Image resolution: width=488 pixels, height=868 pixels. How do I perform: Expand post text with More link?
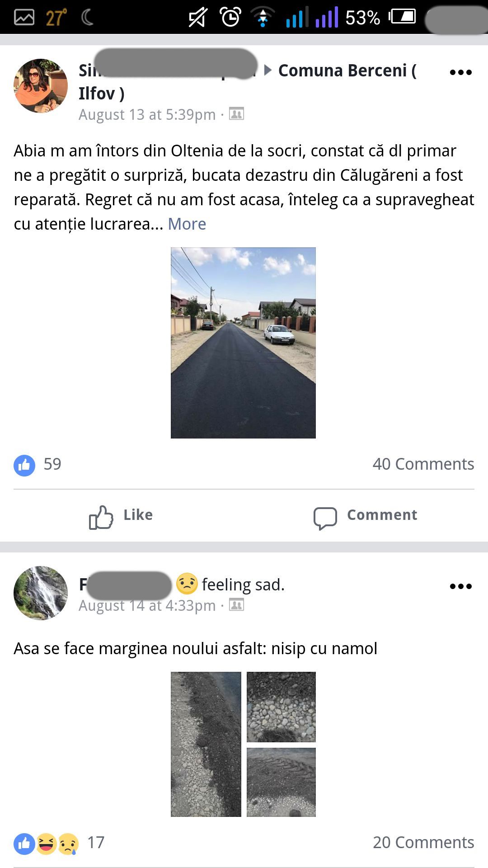click(187, 224)
